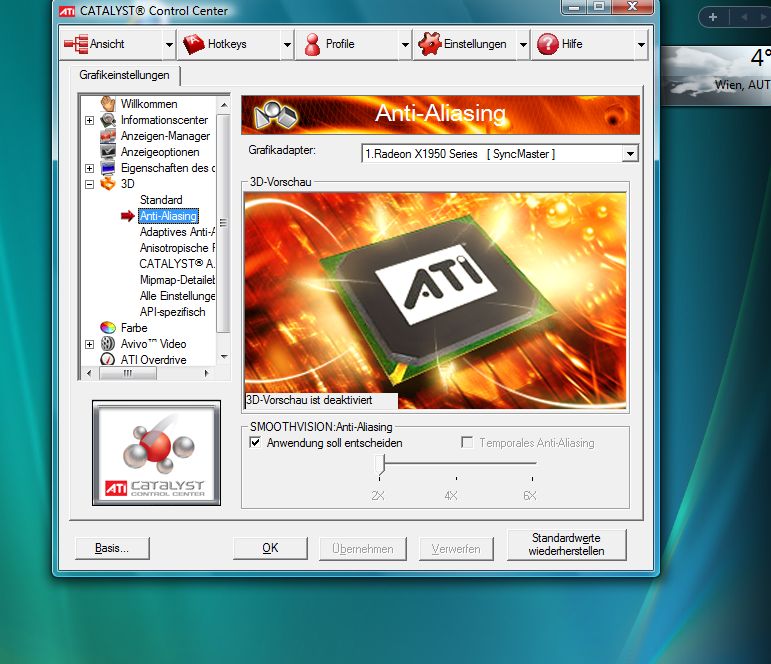Image resolution: width=771 pixels, height=664 pixels.
Task: Select Standard under 3D
Action: (161, 200)
